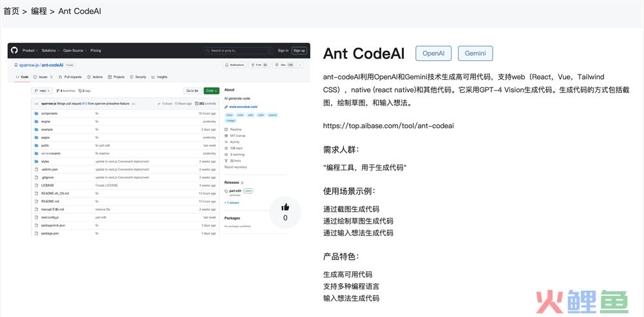The width and height of the screenshot is (644, 317).
Task: Click the Gemini tag button
Action: click(475, 53)
